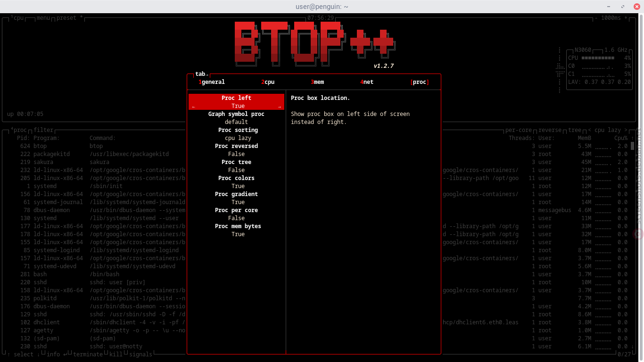The width and height of the screenshot is (644, 362).
Task: Click the minus sign before 1000ms update interval
Action: pos(596,18)
